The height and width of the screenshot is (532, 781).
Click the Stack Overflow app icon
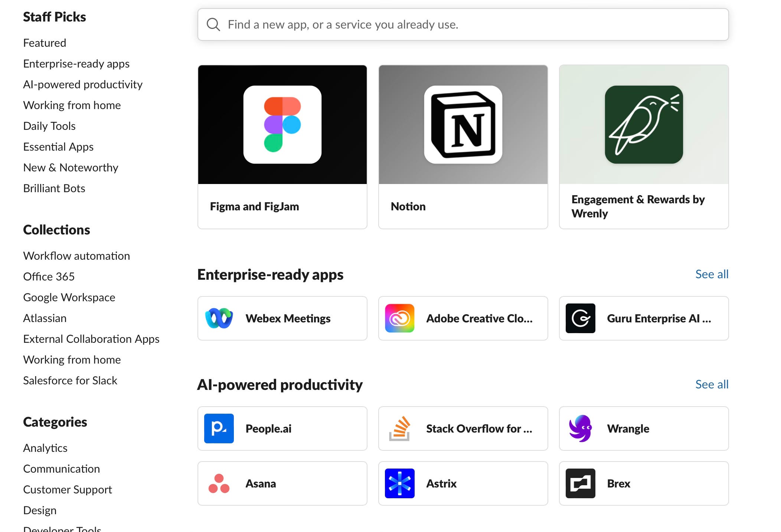[x=400, y=428]
